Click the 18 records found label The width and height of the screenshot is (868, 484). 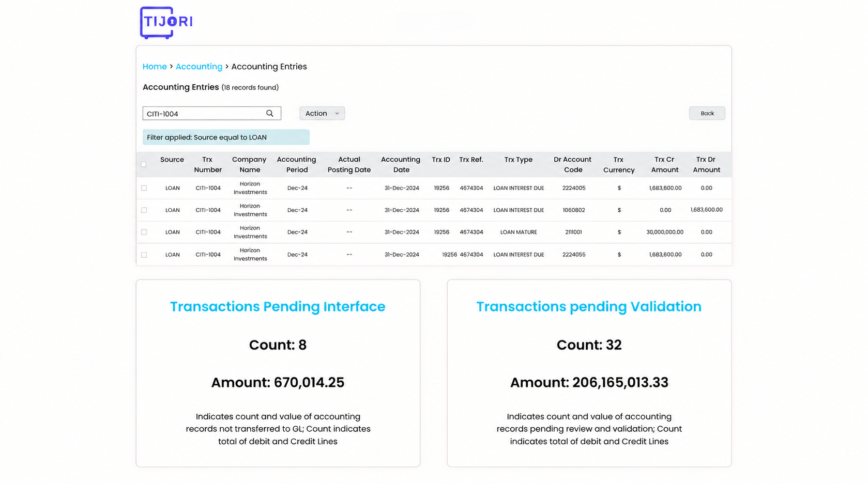[250, 88]
